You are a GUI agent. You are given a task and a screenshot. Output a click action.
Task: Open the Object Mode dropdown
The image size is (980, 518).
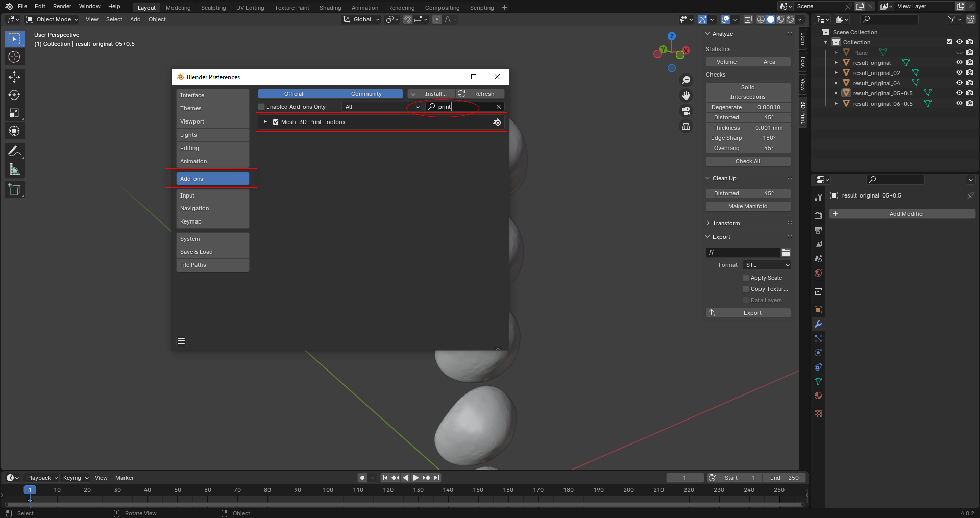pos(52,19)
